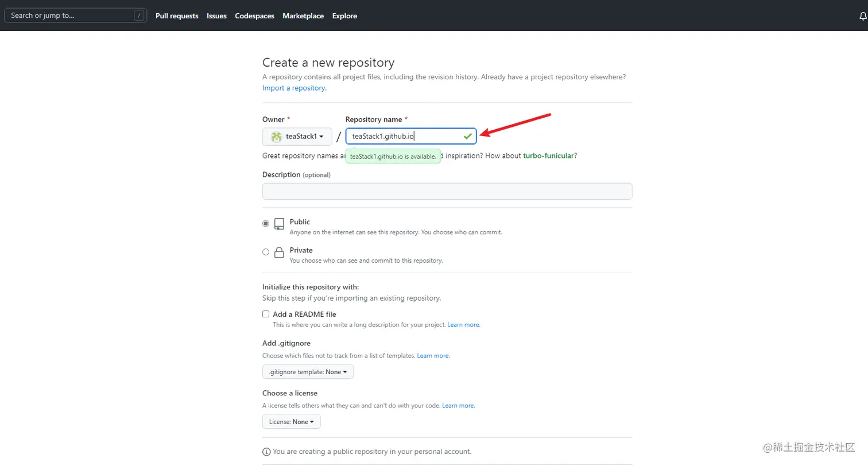Click the green checkmark in repository name
This screenshot has height=466, width=868.
(x=468, y=136)
